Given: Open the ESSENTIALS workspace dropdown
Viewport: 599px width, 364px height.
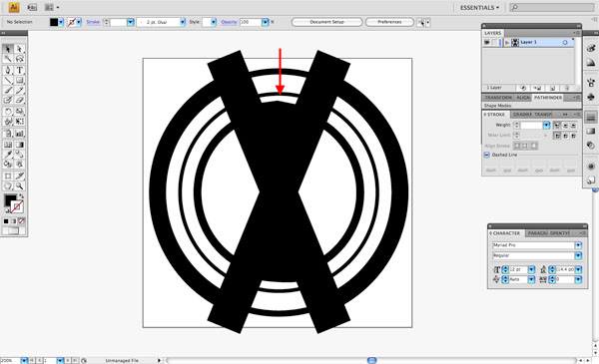Looking at the screenshot, I should (x=479, y=8).
